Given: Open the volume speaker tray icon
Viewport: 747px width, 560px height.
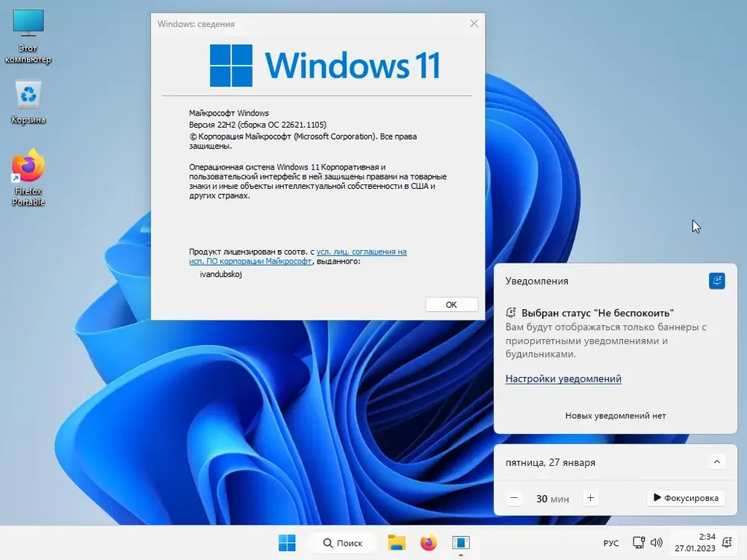Looking at the screenshot, I should tap(657, 543).
